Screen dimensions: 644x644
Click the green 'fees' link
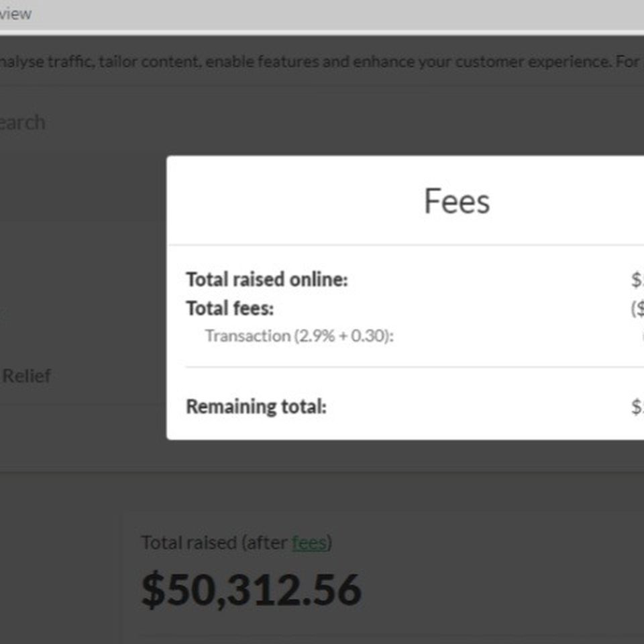pyautogui.click(x=309, y=543)
